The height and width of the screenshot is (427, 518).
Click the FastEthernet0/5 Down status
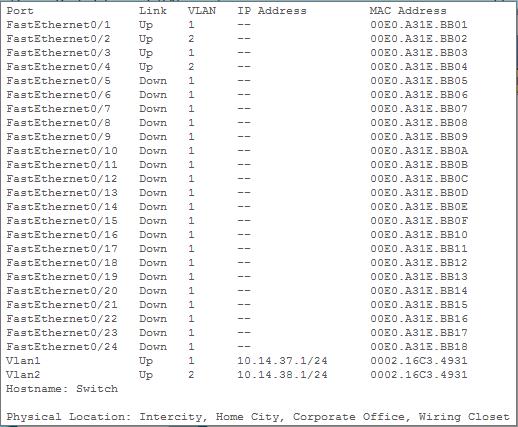point(153,81)
